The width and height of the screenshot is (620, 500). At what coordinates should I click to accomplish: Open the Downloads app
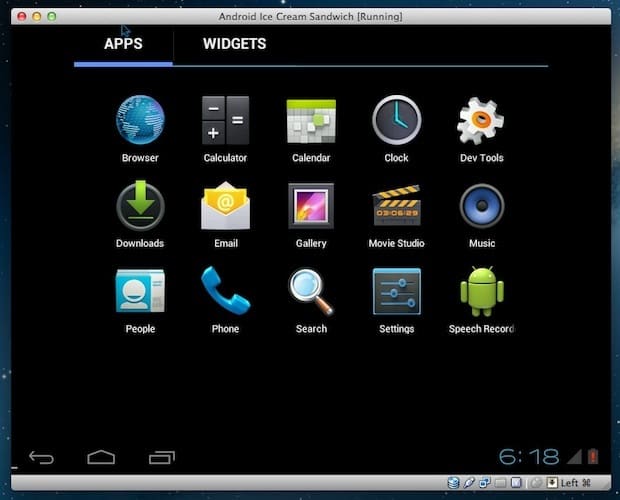coord(140,206)
